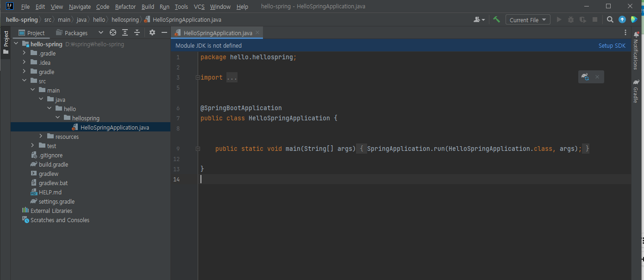Screen dimensions: 644x280
Task: Place caret on empty line 14
Action: (414, 179)
